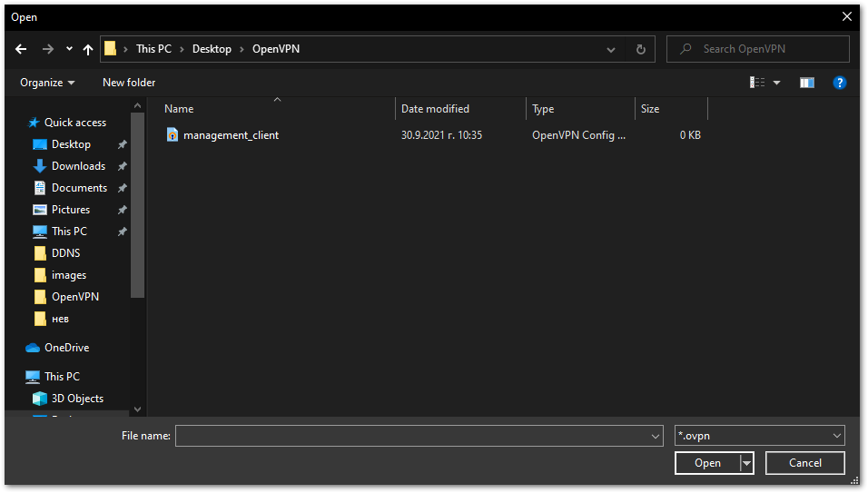
Task: Click the Open button
Action: 707,463
